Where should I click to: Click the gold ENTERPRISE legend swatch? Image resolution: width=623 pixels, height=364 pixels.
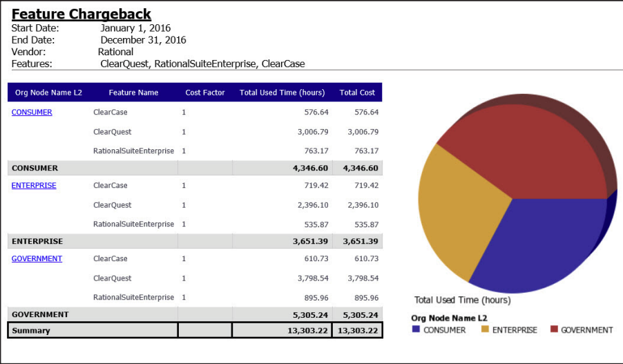point(485,329)
